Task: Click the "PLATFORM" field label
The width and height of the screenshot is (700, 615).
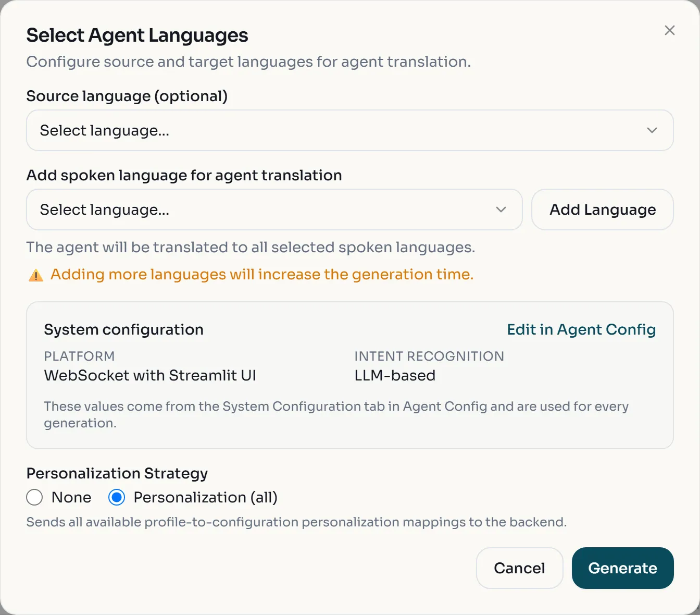Action: point(79,356)
